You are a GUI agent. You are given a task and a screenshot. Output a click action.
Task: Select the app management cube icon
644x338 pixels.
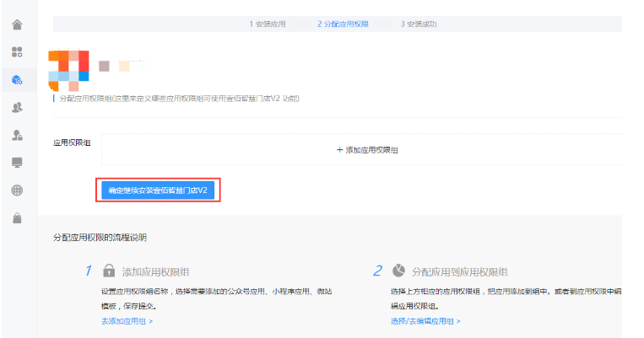coord(17,79)
